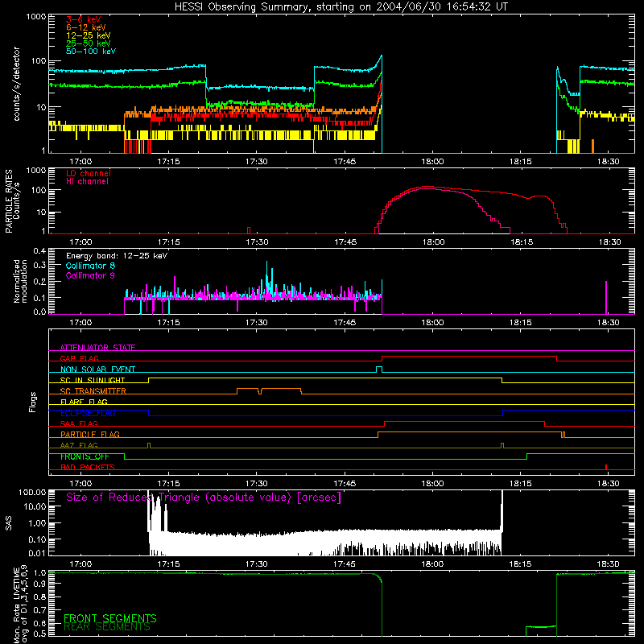644x644 pixels.
Task: Click the 'SAA FLAG' label
Action: [x=79, y=423]
